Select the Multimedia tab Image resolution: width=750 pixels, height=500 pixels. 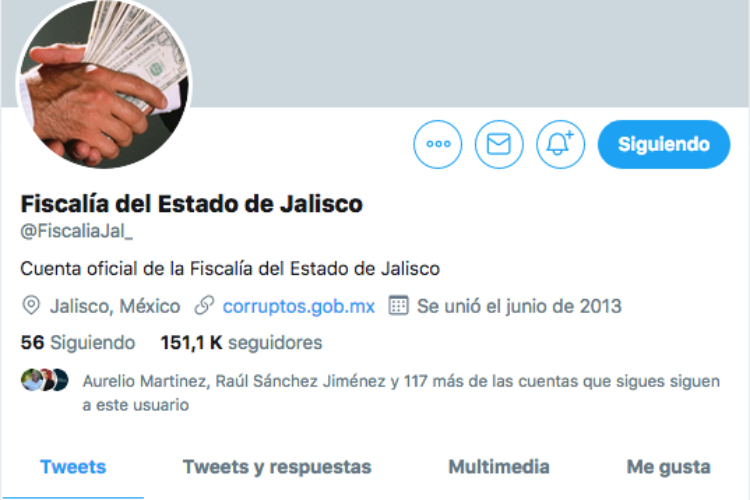[499, 467]
